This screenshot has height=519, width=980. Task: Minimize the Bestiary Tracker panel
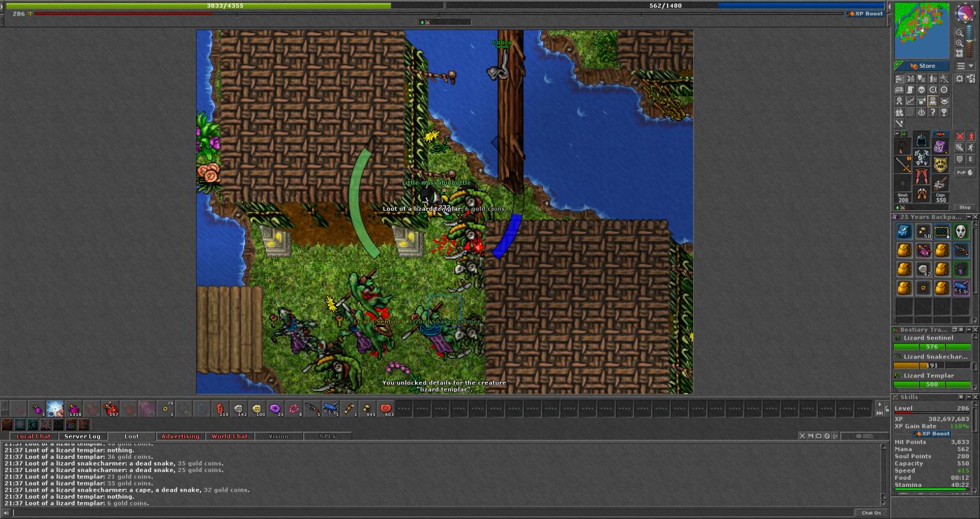pos(968,330)
